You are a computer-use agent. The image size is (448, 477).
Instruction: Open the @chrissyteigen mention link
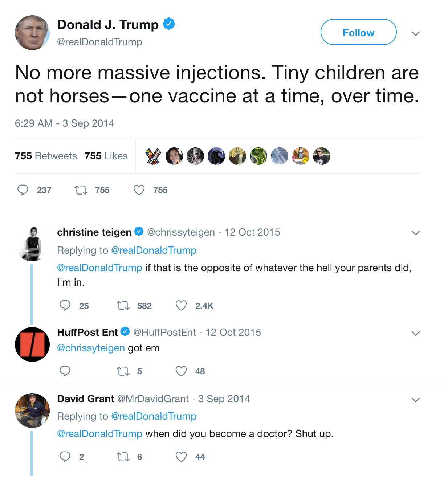[91, 348]
